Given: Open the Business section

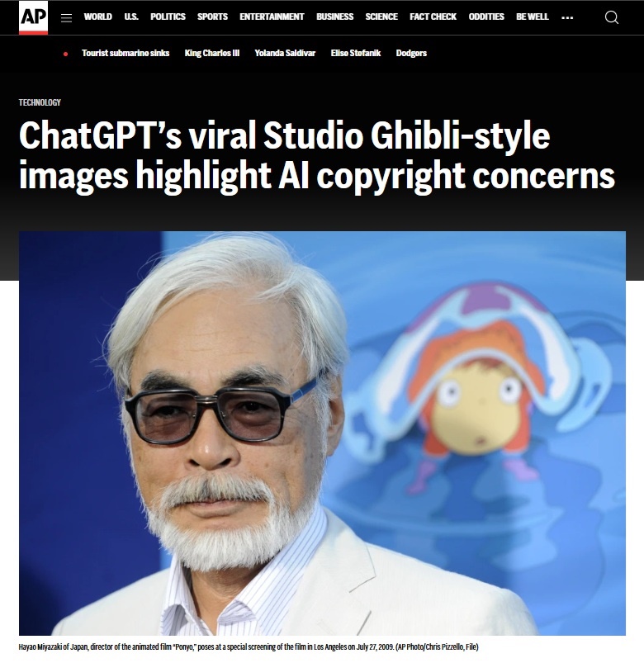Looking at the screenshot, I should pos(334,17).
